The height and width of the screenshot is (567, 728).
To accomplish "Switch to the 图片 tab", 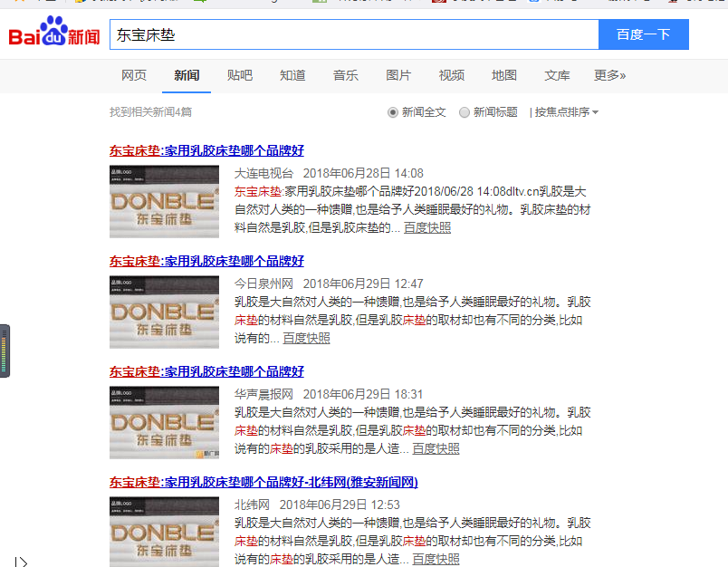I will (x=398, y=75).
